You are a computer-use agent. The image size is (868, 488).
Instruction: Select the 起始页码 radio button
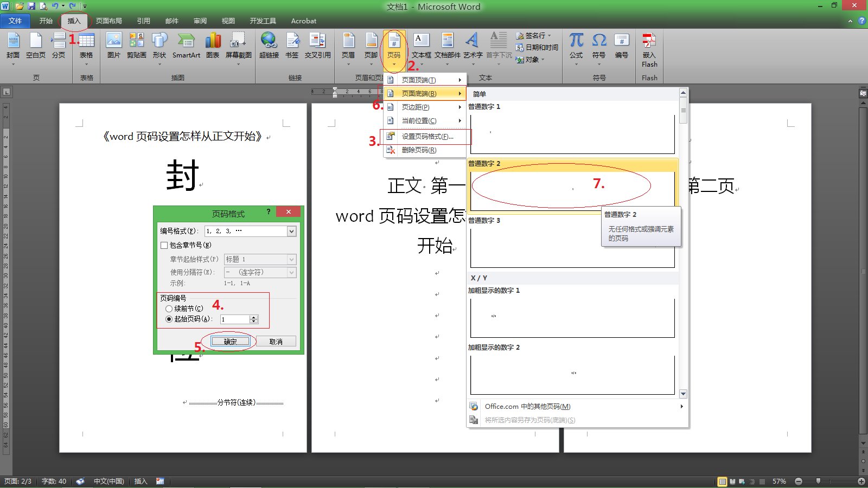pyautogui.click(x=169, y=319)
